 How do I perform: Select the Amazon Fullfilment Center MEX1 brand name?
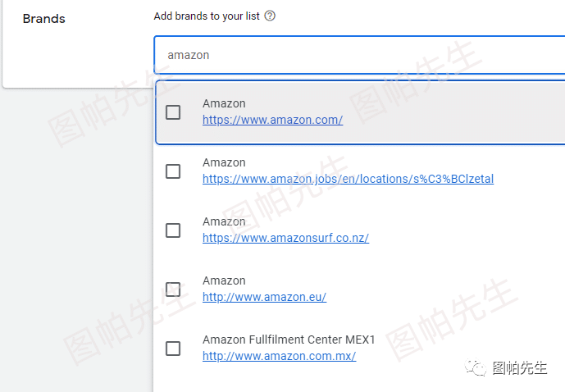pos(289,340)
